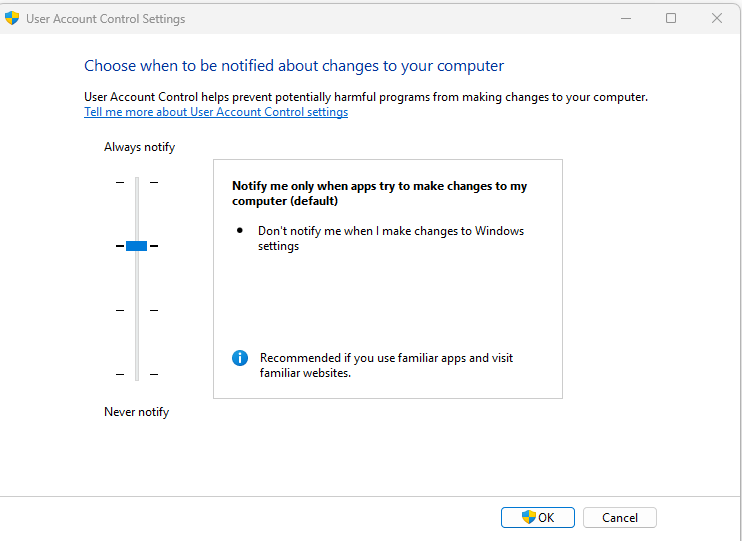Click the 'Always notify' label
Image resolution: width=742 pixels, height=541 pixels.
coord(140,147)
